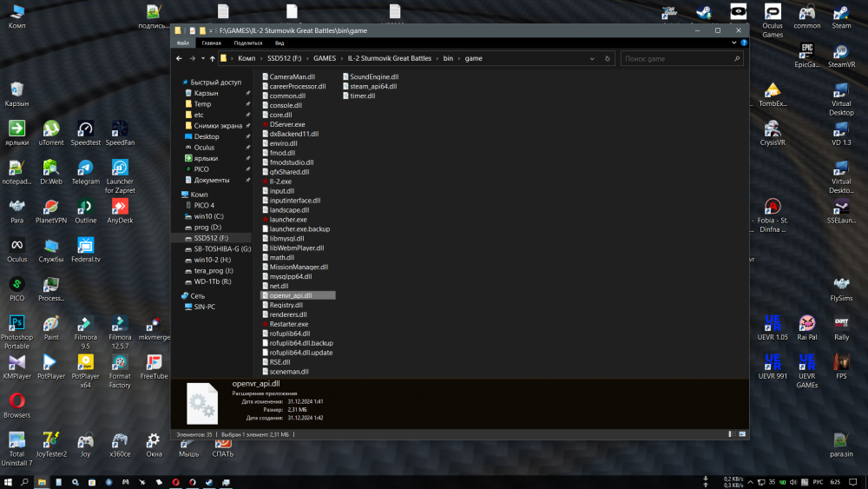
Task: Open the UEVR 1.05 desktop icon
Action: tap(773, 327)
